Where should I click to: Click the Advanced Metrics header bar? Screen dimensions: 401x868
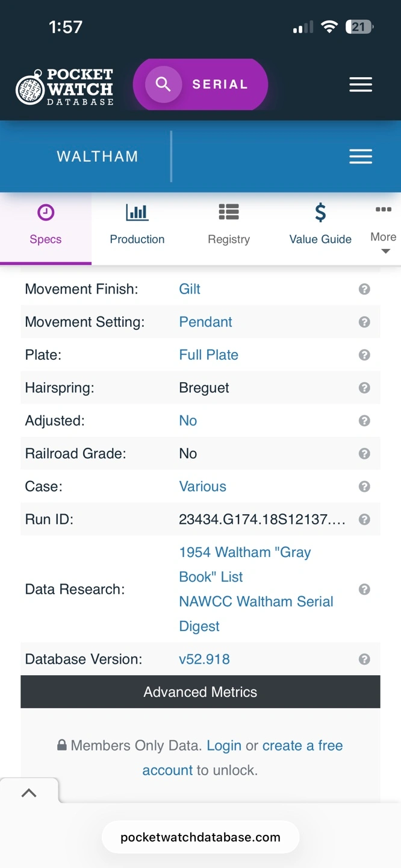tap(200, 692)
